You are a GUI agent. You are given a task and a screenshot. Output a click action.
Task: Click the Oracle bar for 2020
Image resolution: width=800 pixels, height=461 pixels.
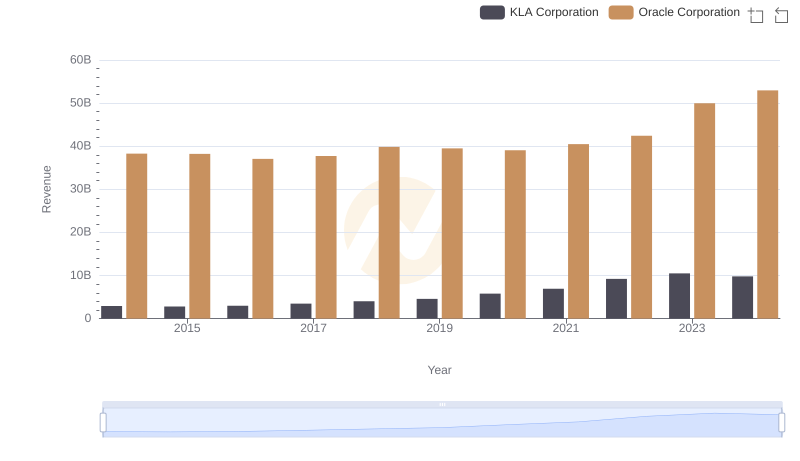click(515, 234)
